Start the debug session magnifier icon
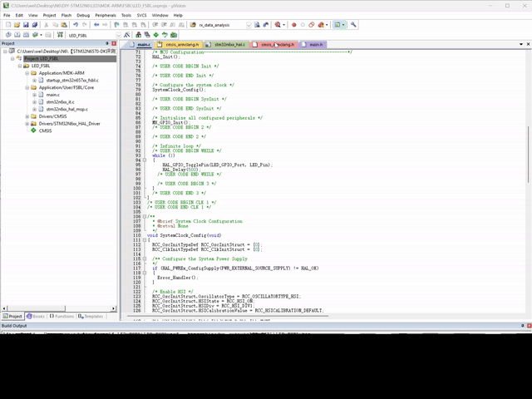This screenshot has width=532, height=399. [278, 25]
